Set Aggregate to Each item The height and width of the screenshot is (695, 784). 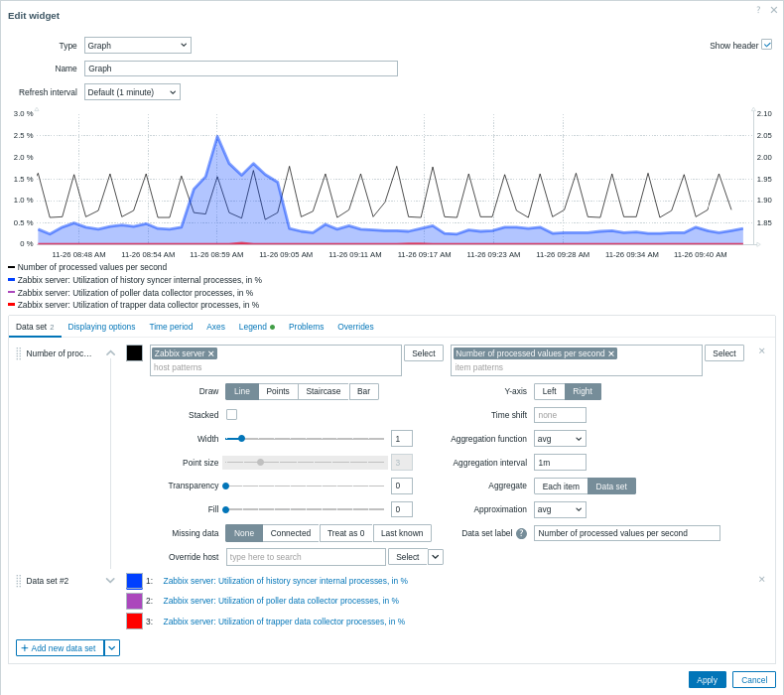click(561, 486)
